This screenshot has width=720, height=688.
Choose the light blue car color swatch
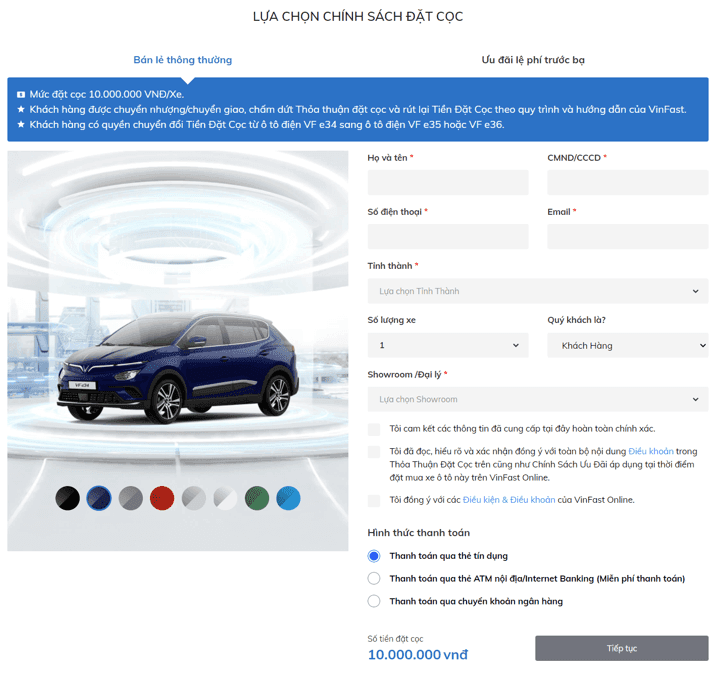click(x=288, y=498)
